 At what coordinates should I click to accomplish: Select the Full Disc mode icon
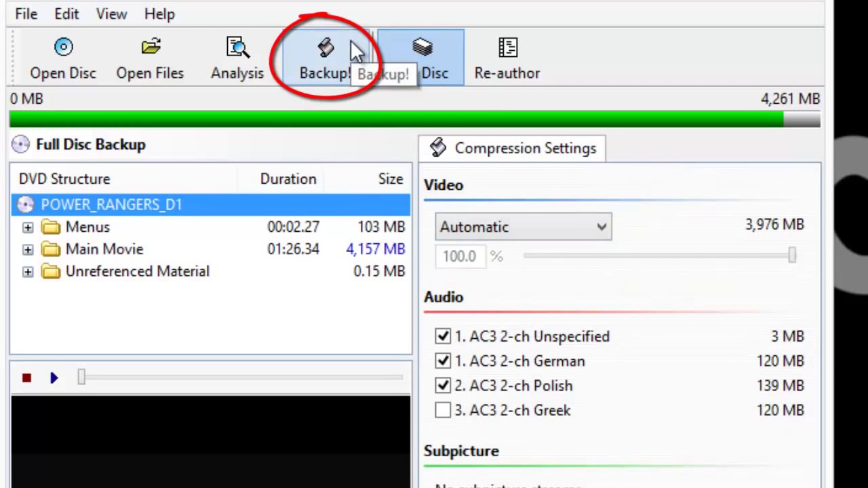point(422,47)
